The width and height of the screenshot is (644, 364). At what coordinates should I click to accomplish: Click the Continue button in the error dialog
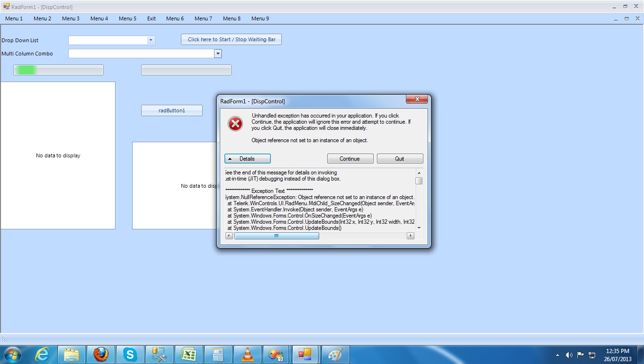pyautogui.click(x=350, y=159)
